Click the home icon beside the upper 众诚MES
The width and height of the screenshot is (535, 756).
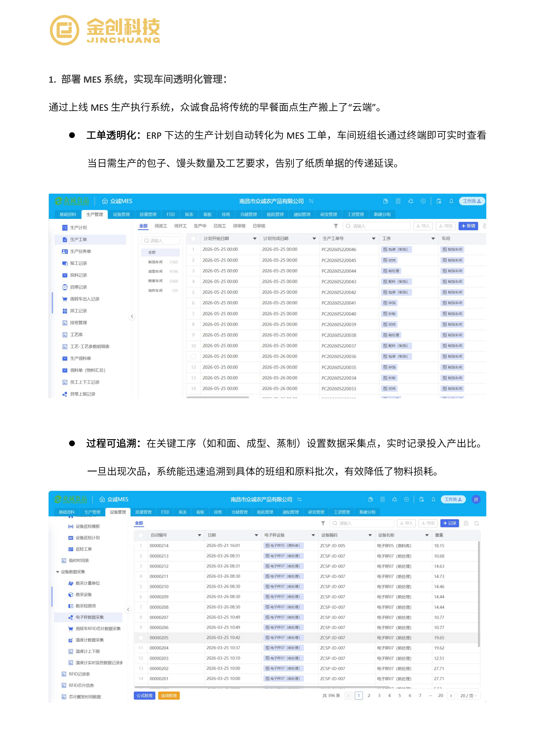tap(105, 201)
